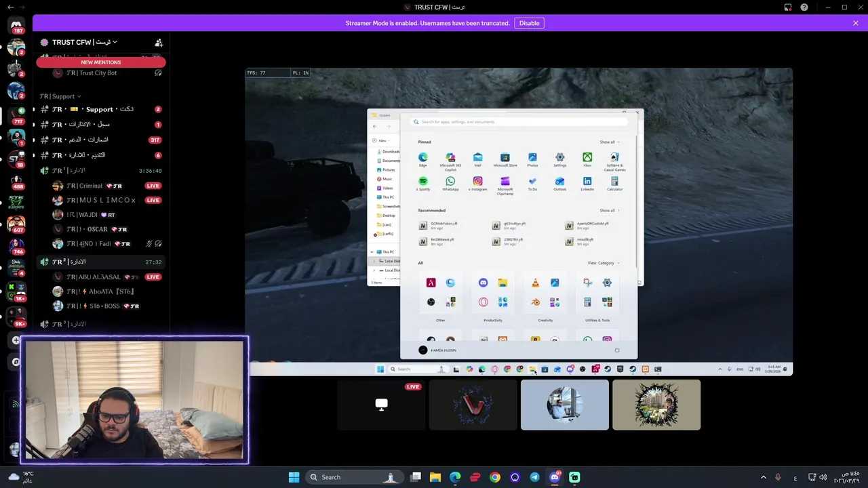Screen dimensions: 868x488
Task: Open Calculator pinned app
Action: click(614, 184)
